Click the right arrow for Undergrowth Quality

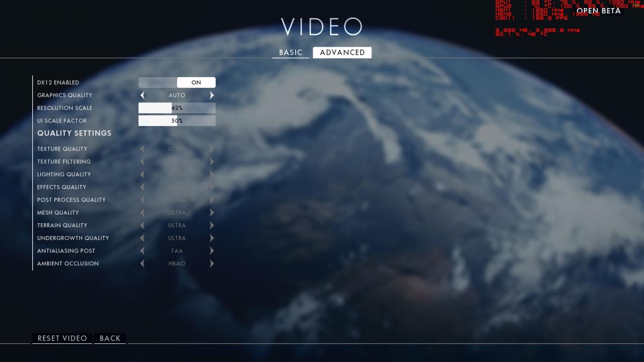pyautogui.click(x=212, y=238)
